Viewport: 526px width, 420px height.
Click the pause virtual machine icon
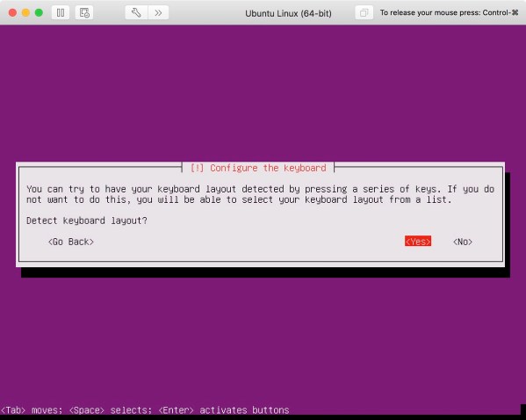pyautogui.click(x=61, y=13)
